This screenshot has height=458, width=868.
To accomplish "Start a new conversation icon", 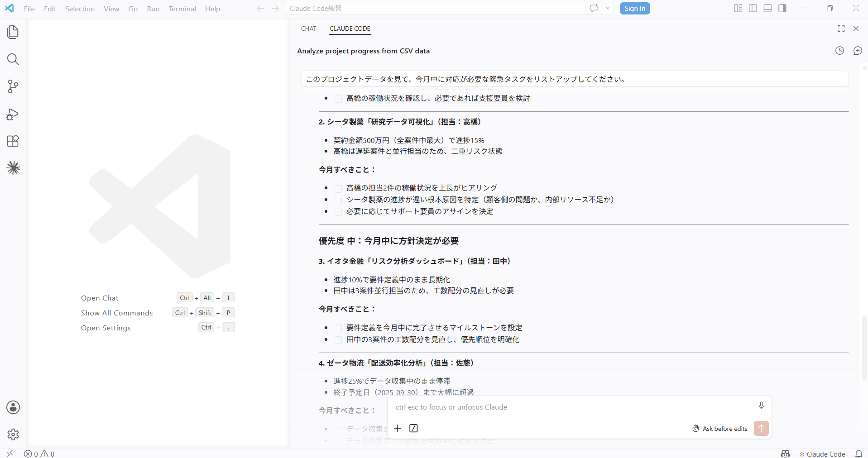I will pos(858,51).
